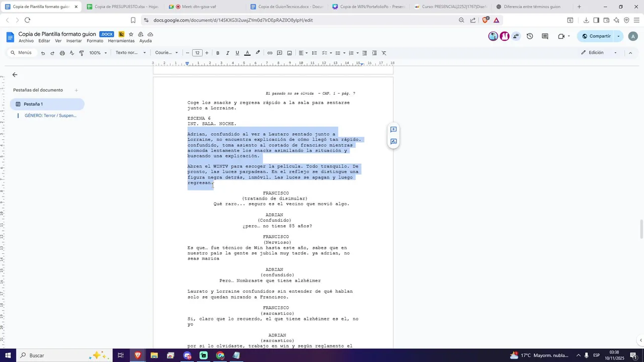Reload the page in the browser
Viewport: 644px width, 362px height.
pos(27,20)
